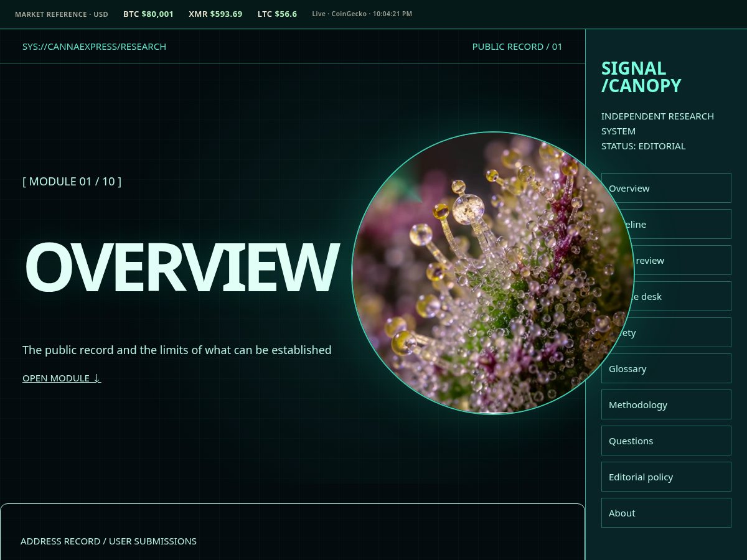Click the Live CoinGecko timestamp text
747x560 pixels.
362,14
